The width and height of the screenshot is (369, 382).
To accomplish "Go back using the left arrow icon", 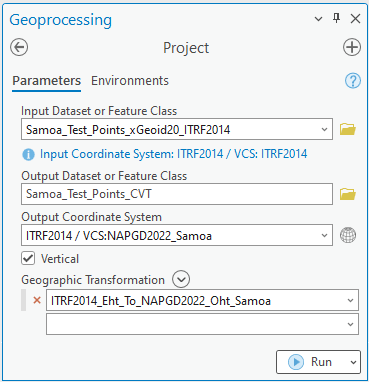I will point(19,47).
